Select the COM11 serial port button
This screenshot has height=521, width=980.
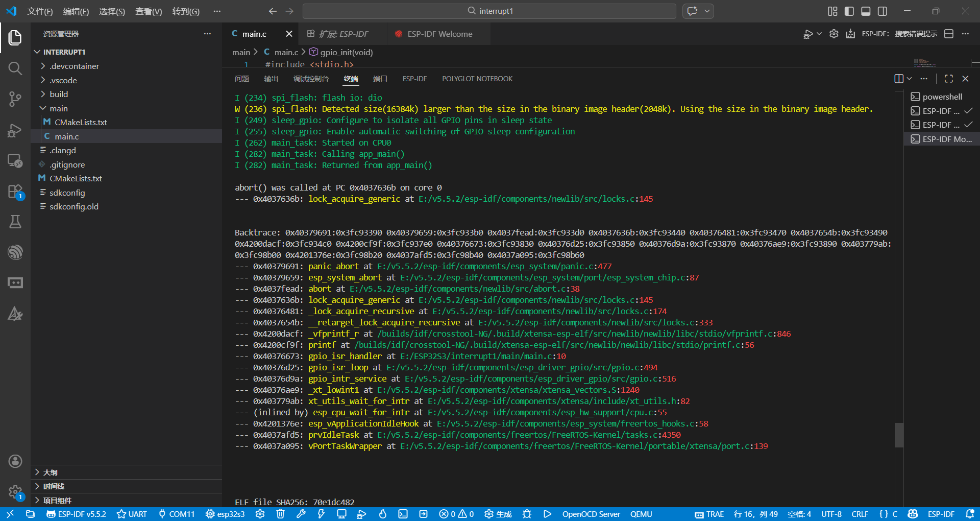[177, 514]
